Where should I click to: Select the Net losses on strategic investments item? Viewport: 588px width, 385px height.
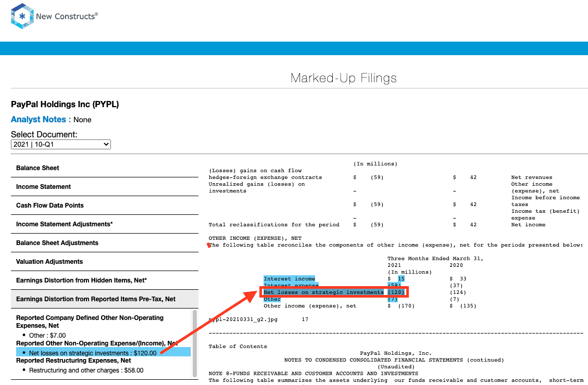tap(103, 353)
